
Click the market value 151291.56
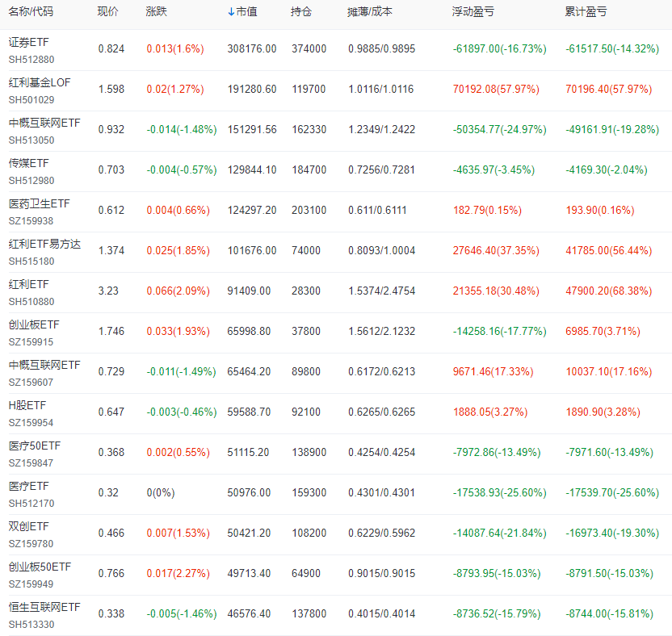tap(252, 129)
